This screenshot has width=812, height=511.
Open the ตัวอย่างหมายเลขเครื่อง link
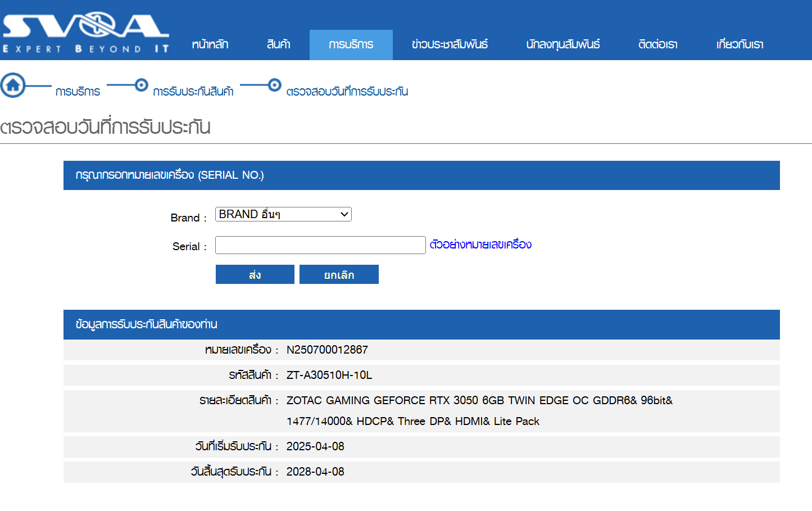pyautogui.click(x=480, y=245)
